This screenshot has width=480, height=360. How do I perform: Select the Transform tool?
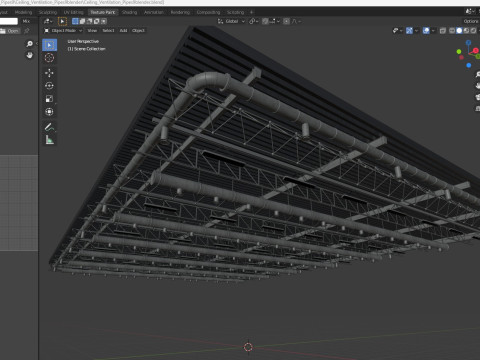point(49,112)
